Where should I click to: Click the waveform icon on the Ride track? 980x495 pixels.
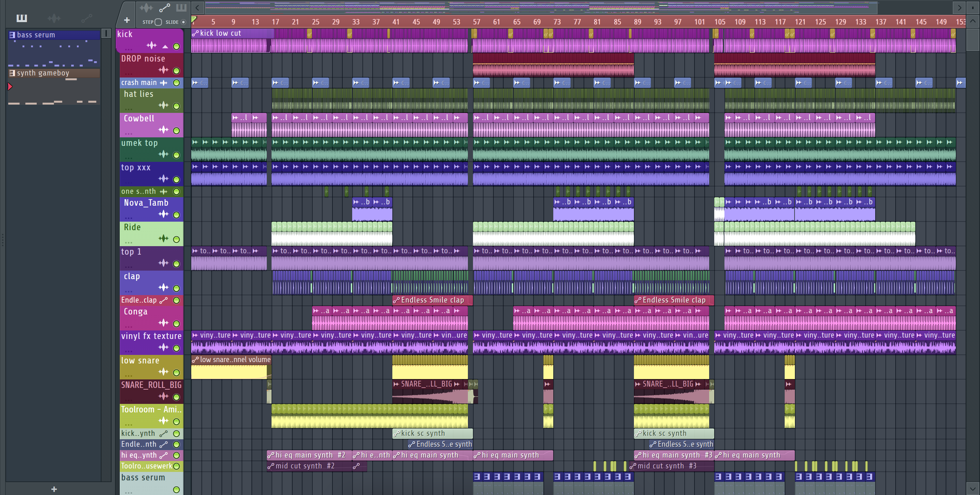point(163,238)
